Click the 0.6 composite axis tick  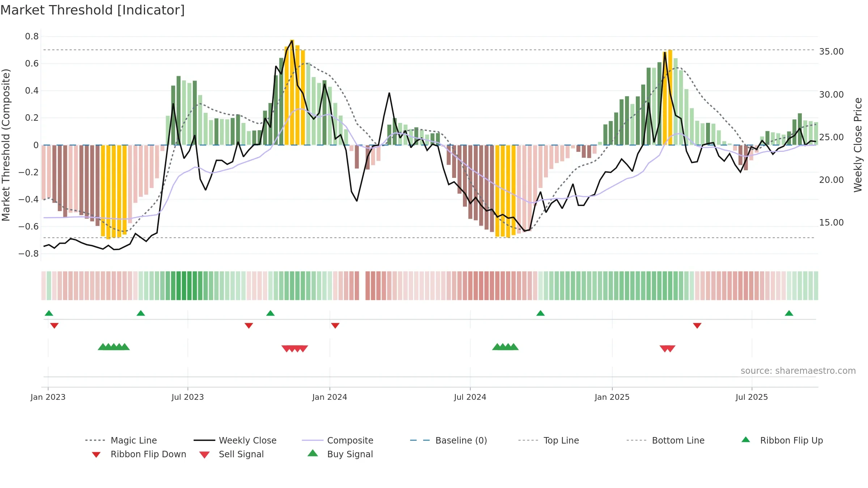coord(32,64)
